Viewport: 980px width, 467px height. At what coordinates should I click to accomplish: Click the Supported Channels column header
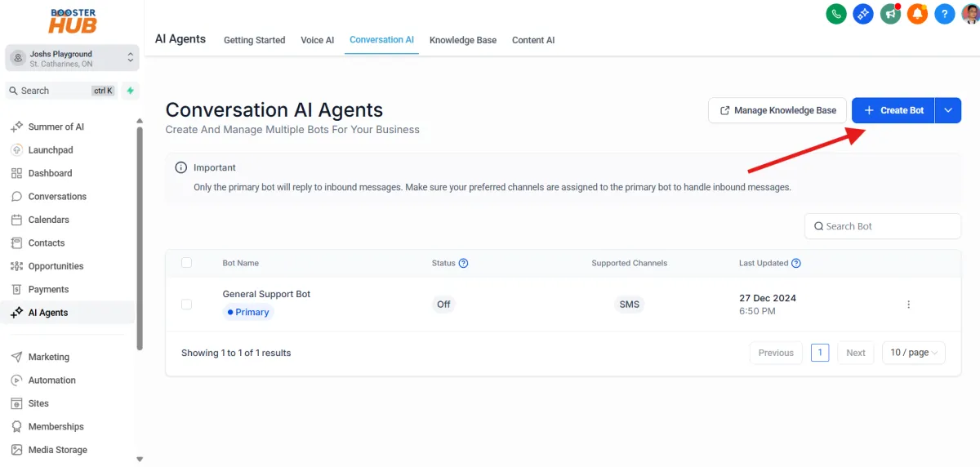tap(630, 263)
